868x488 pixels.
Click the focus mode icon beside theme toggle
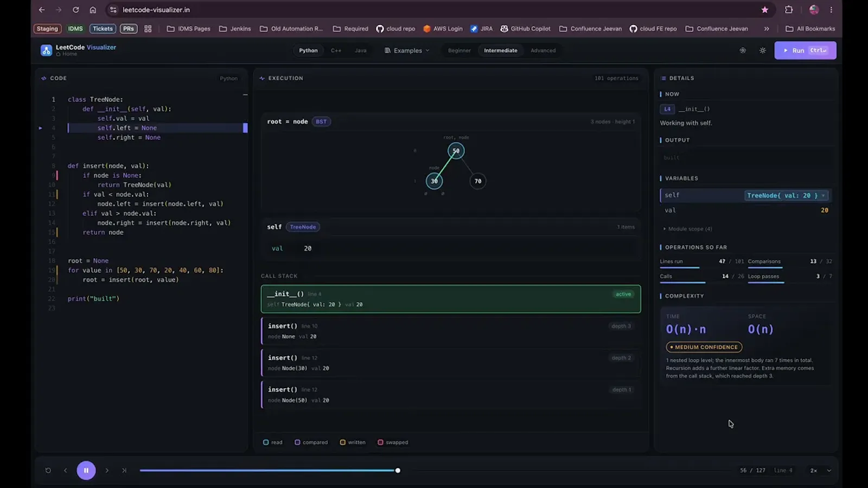[x=743, y=50]
